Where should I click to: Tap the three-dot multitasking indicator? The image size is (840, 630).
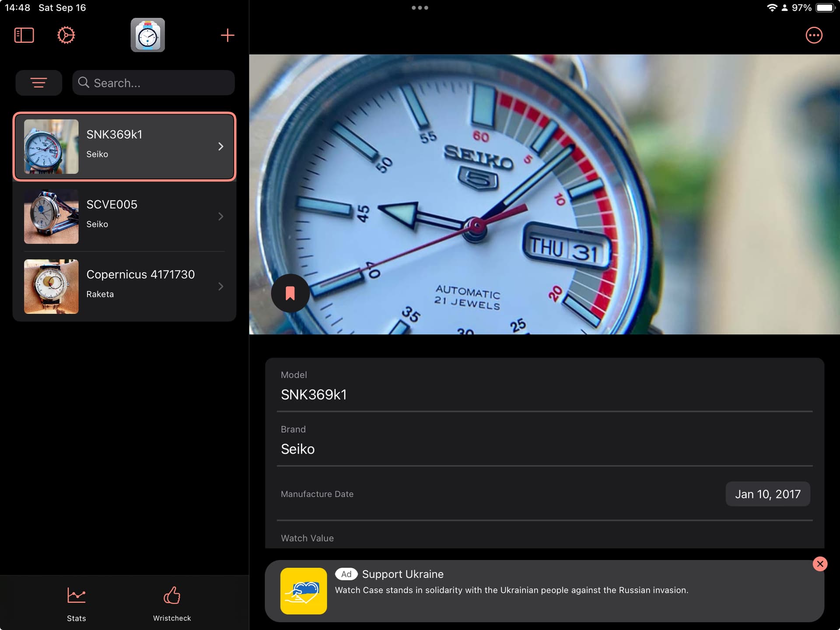(x=420, y=7)
